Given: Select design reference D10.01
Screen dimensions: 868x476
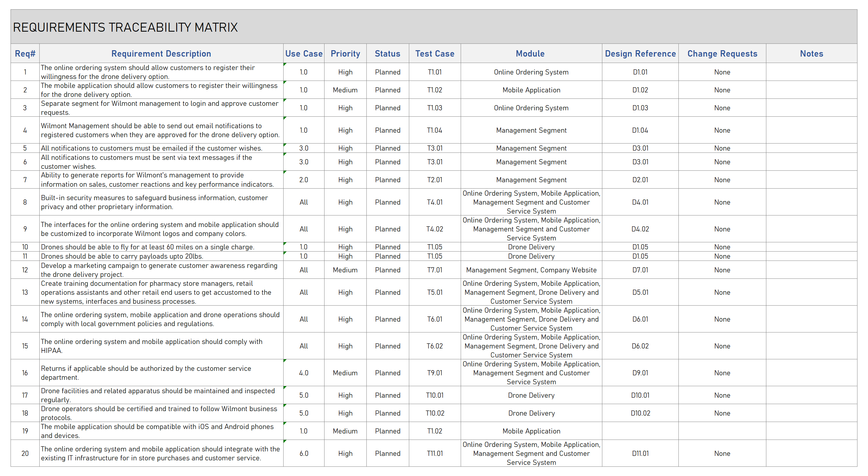Looking at the screenshot, I should 640,395.
